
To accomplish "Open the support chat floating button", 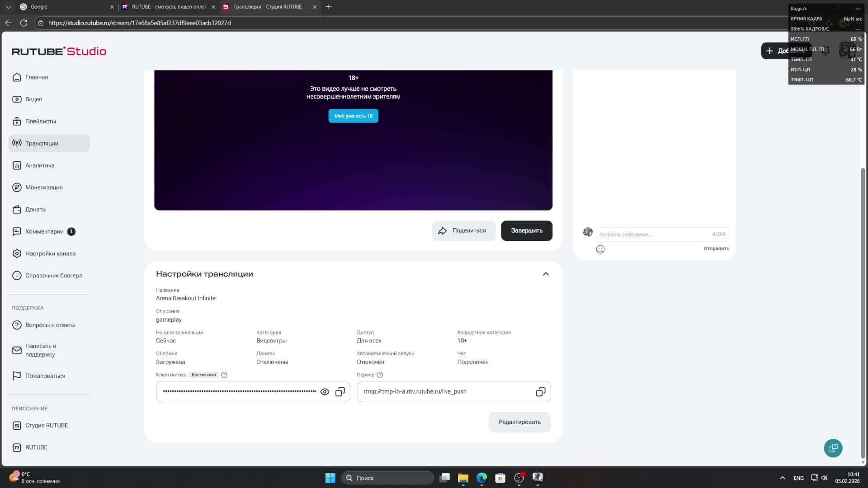I will pyautogui.click(x=833, y=448).
